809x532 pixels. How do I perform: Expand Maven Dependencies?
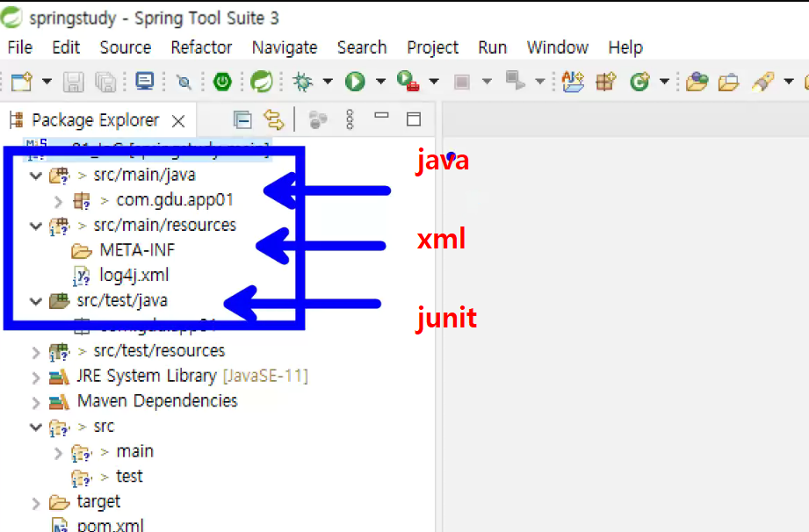tap(36, 403)
